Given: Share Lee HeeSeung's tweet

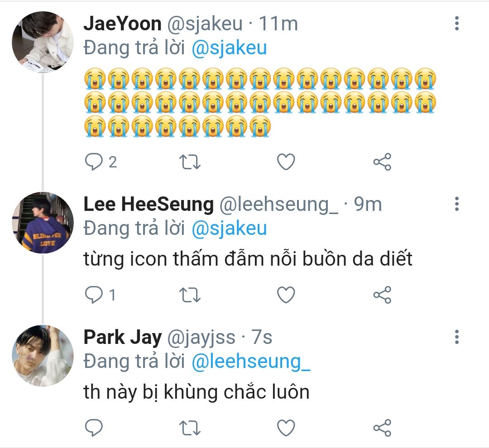Looking at the screenshot, I should [382, 295].
